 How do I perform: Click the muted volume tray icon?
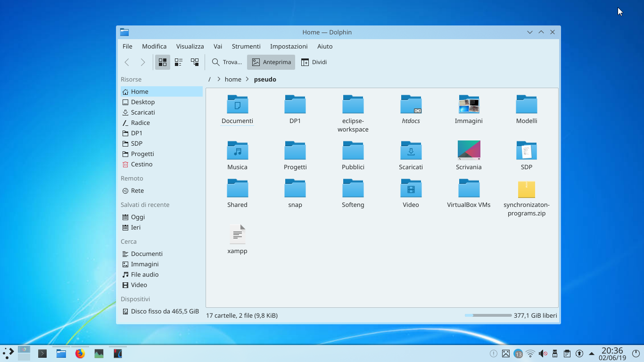tap(543, 354)
